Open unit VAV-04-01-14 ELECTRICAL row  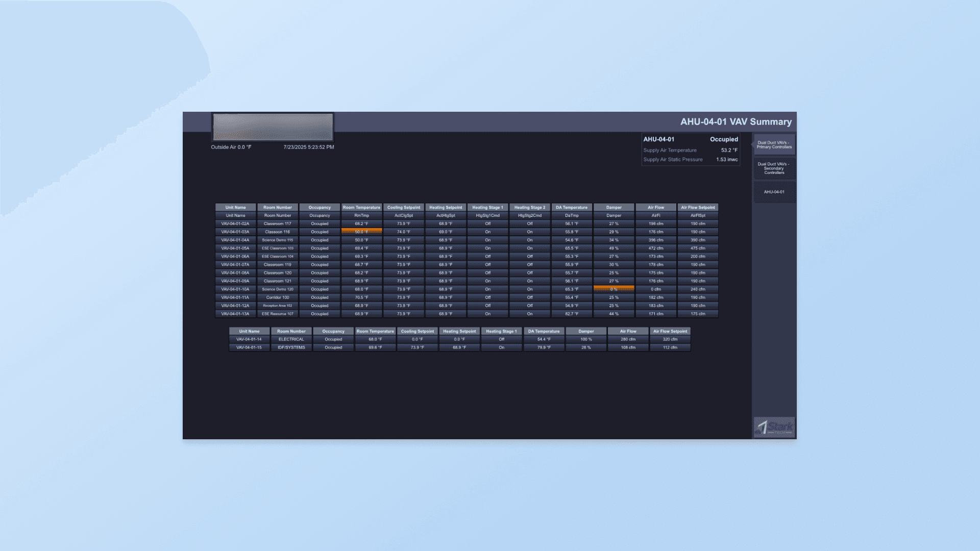pyautogui.click(x=249, y=339)
